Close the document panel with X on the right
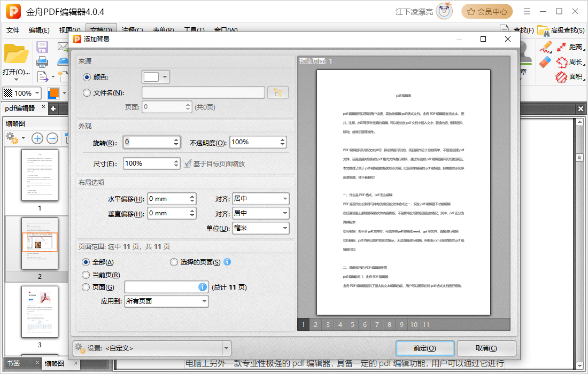Image resolution: width=588 pixels, height=374 pixels. [581, 108]
